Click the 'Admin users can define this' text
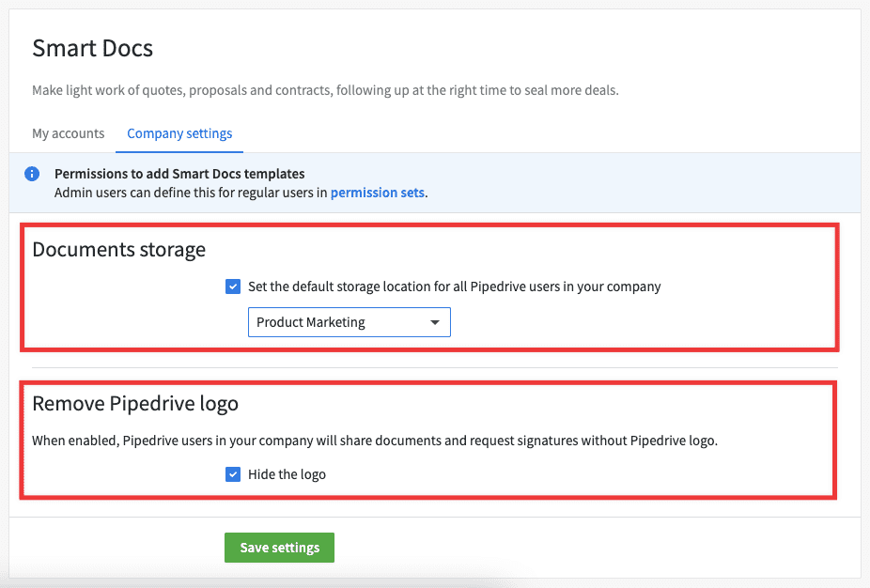 [191, 193]
